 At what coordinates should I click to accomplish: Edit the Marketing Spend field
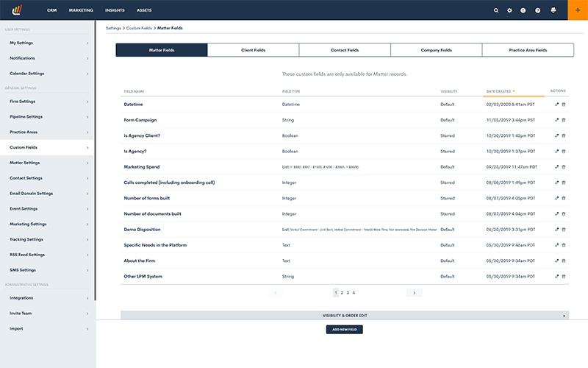point(557,167)
